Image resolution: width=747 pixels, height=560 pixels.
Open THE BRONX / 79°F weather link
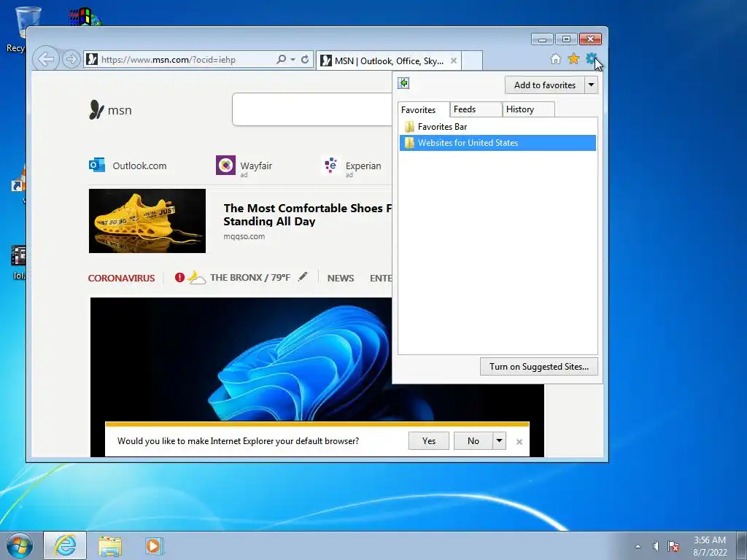[x=250, y=278]
